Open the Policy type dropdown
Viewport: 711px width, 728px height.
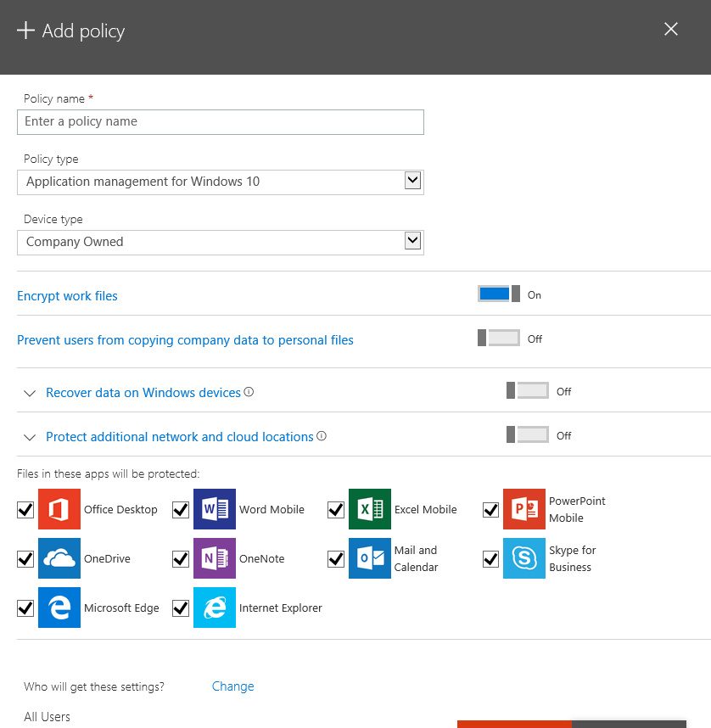(221, 182)
